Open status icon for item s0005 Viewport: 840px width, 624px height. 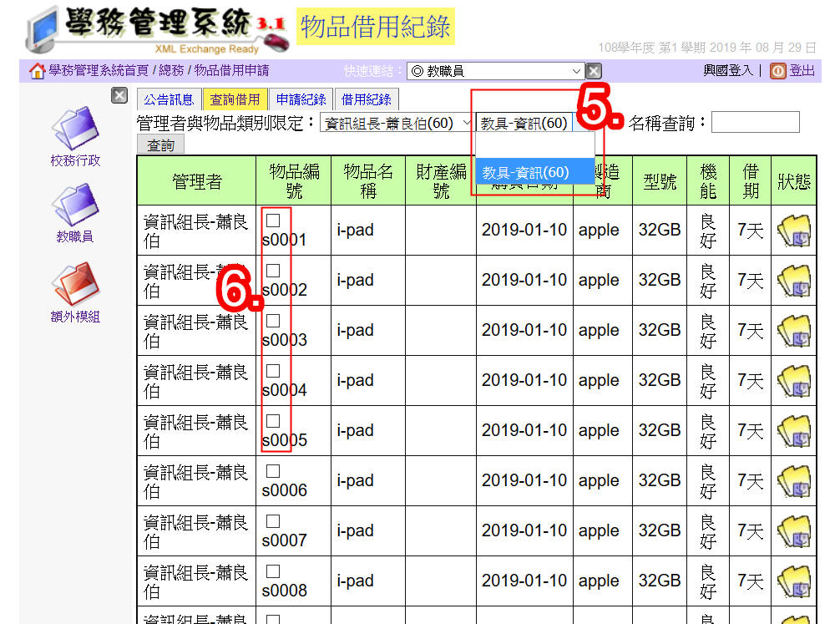point(794,431)
